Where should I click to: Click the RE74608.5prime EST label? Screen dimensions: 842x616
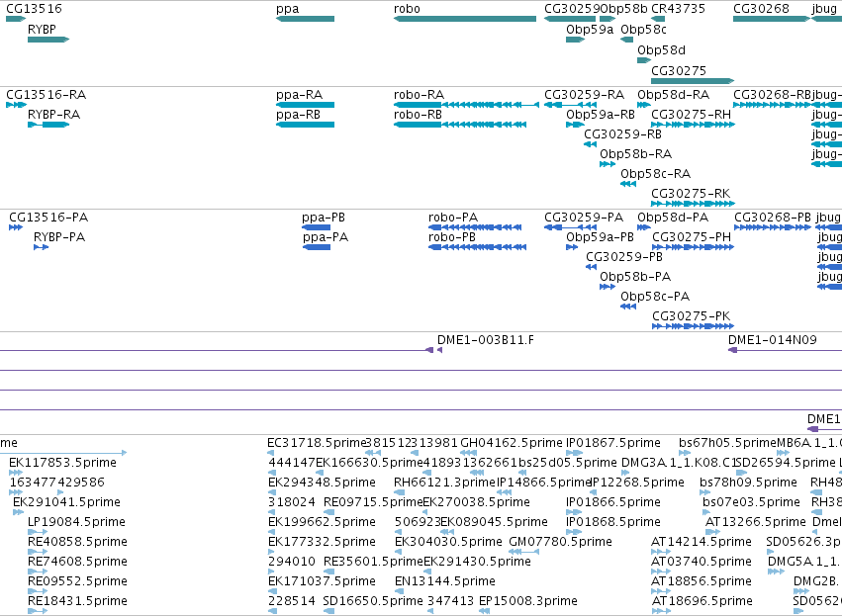[77, 562]
